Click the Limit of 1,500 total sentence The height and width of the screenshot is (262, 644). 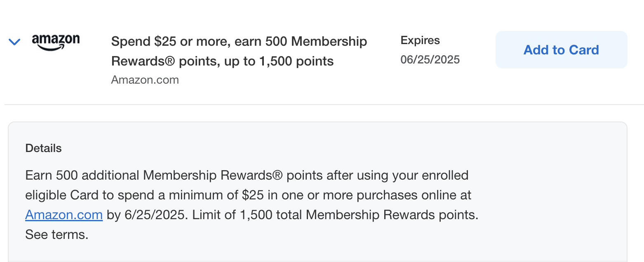334,215
